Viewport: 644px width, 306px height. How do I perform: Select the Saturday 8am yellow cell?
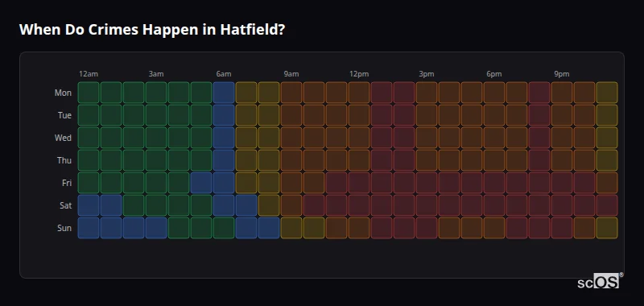(269, 205)
